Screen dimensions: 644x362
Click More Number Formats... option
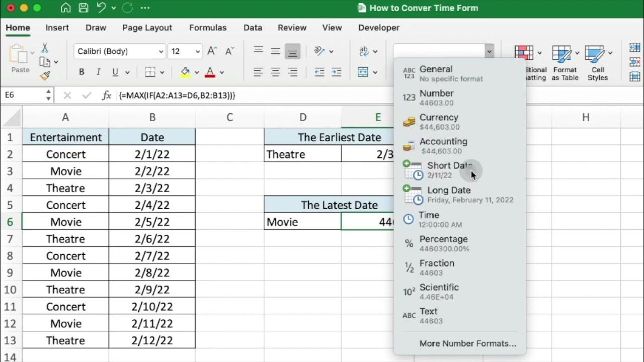(x=467, y=343)
